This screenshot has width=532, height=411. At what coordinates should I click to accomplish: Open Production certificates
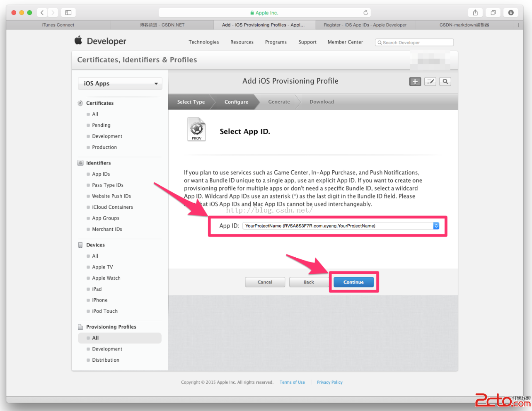tap(104, 147)
